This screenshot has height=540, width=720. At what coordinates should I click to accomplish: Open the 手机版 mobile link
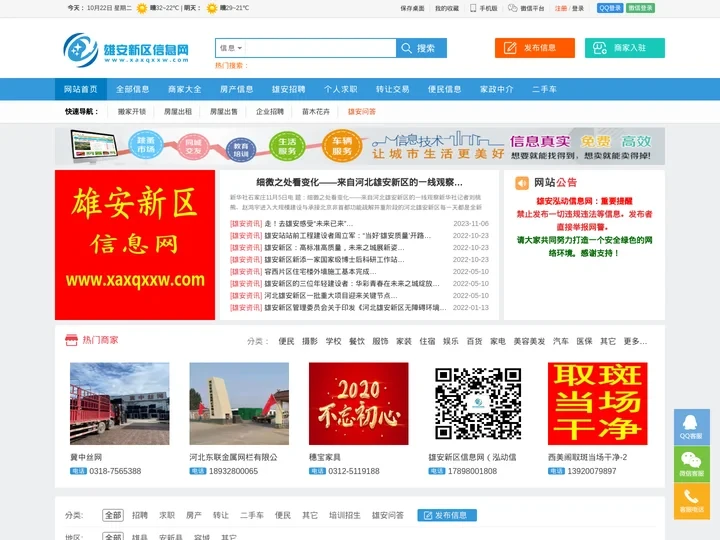pos(484,8)
